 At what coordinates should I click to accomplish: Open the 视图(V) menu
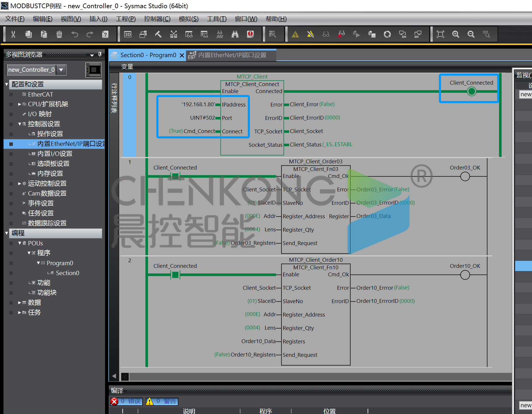pyautogui.click(x=71, y=19)
